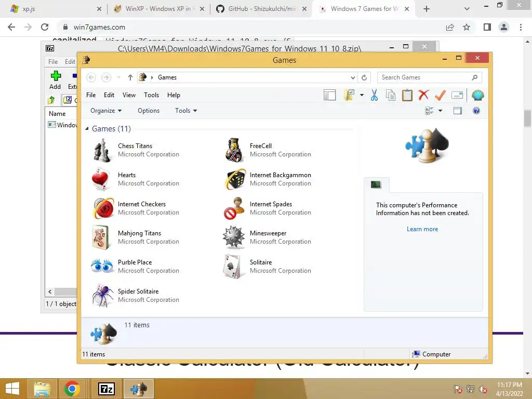Click the Copy toolbar icon
This screenshot has height=399, width=532.
coord(391,96)
